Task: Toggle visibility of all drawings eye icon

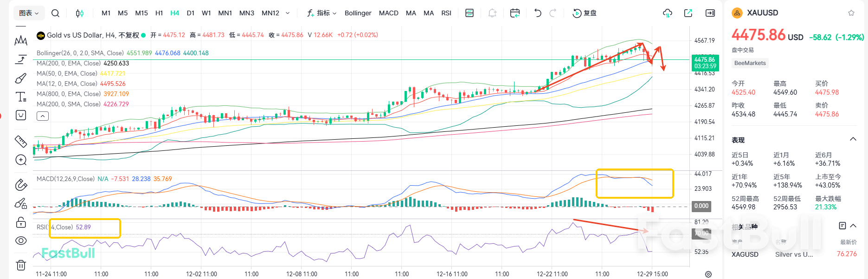Action: tap(21, 240)
